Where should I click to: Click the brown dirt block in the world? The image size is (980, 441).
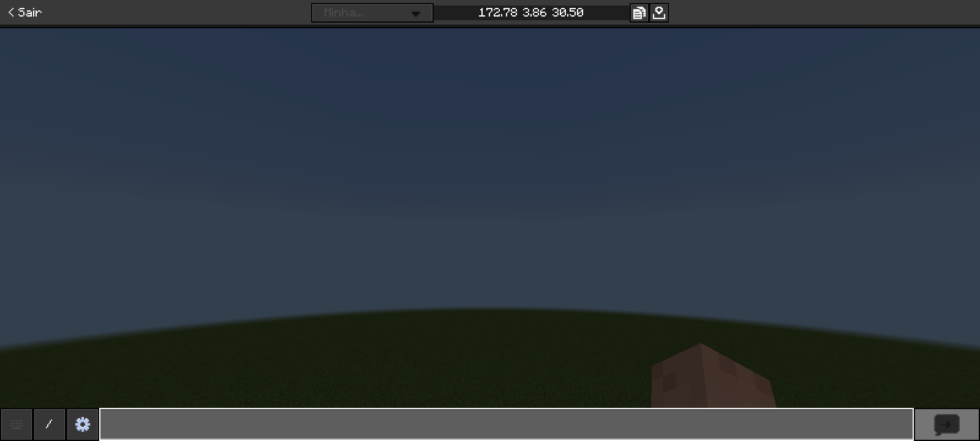(x=710, y=377)
